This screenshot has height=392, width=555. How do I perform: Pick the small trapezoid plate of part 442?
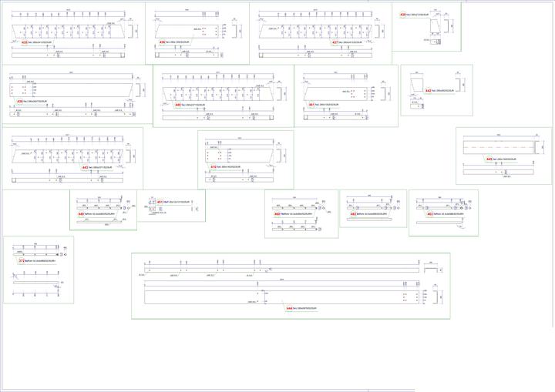point(417,85)
